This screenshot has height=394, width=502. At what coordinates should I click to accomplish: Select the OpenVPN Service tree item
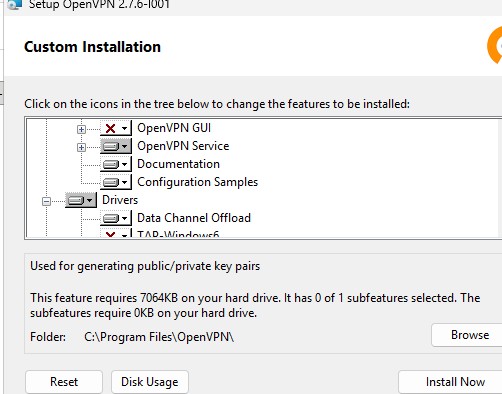click(183, 146)
